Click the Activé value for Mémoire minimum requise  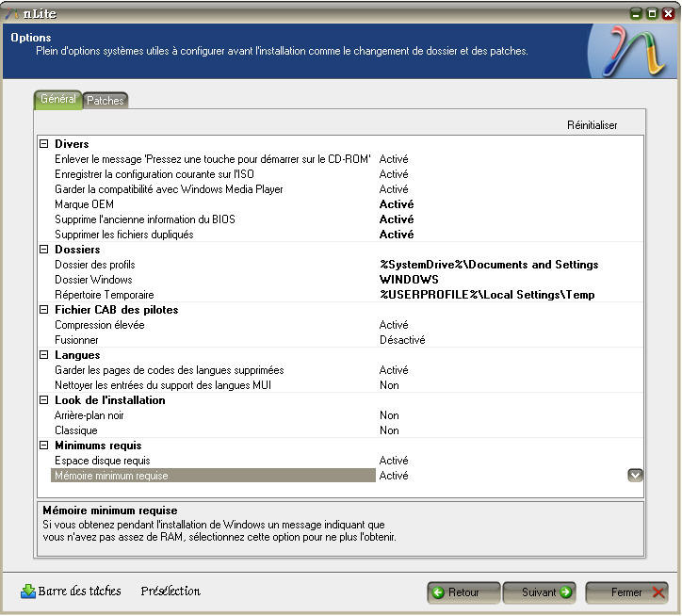(x=394, y=476)
